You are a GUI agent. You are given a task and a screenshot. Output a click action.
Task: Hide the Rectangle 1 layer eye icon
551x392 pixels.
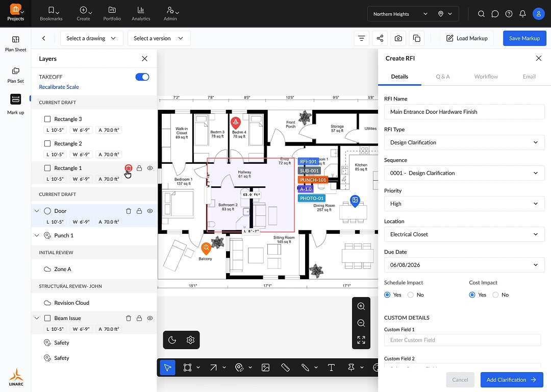(150, 168)
